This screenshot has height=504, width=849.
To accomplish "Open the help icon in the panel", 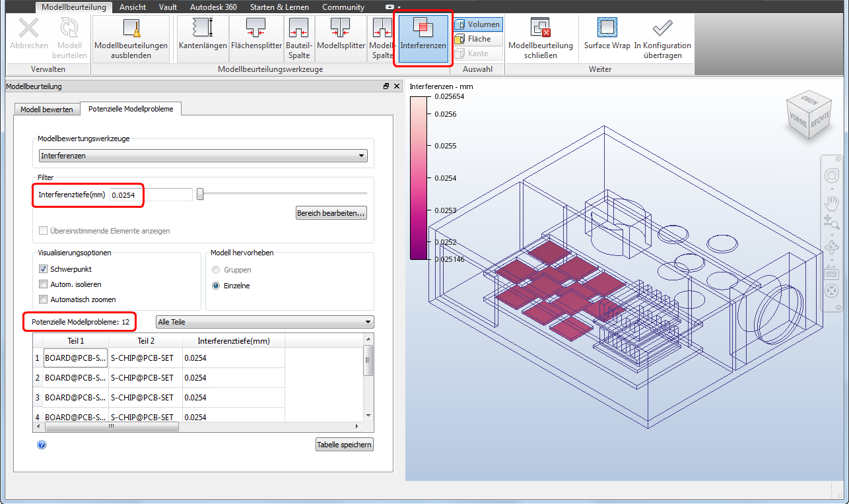I will pyautogui.click(x=42, y=445).
